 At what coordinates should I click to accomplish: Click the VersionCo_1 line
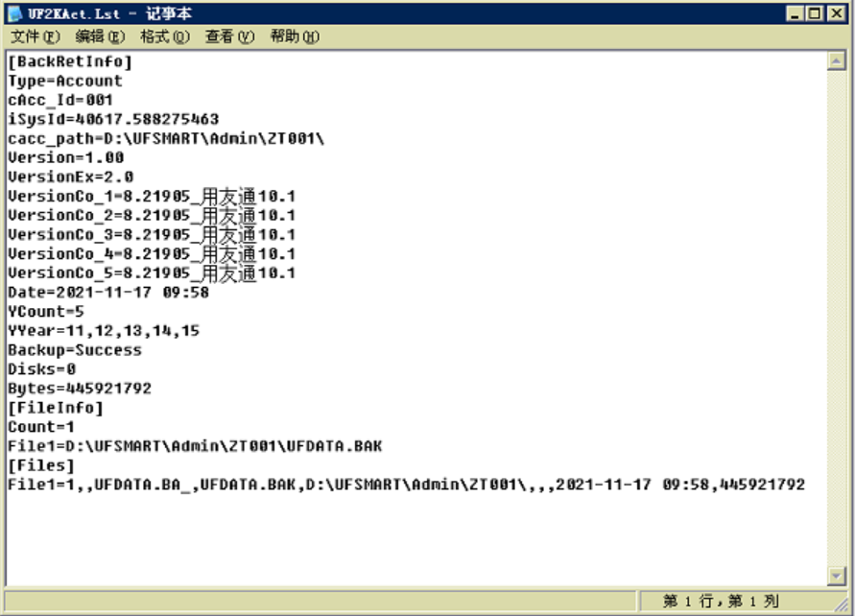[x=152, y=197]
